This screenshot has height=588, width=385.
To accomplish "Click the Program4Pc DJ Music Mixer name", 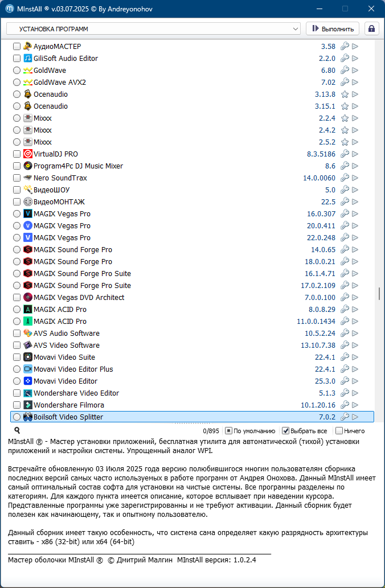I will [78, 166].
